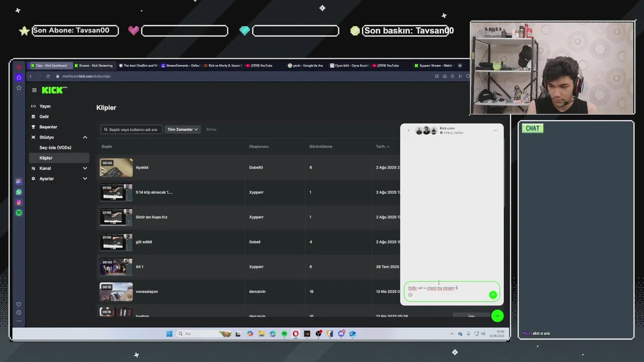Image resolution: width=644 pixels, height=362 pixels.
Task: Click the Sıfırla reset filter link
Action: (211, 129)
